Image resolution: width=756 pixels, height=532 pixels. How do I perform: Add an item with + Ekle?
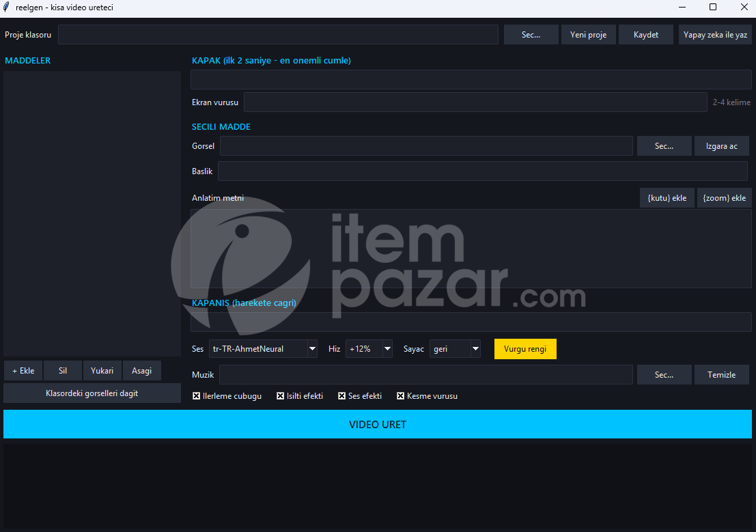click(x=23, y=370)
